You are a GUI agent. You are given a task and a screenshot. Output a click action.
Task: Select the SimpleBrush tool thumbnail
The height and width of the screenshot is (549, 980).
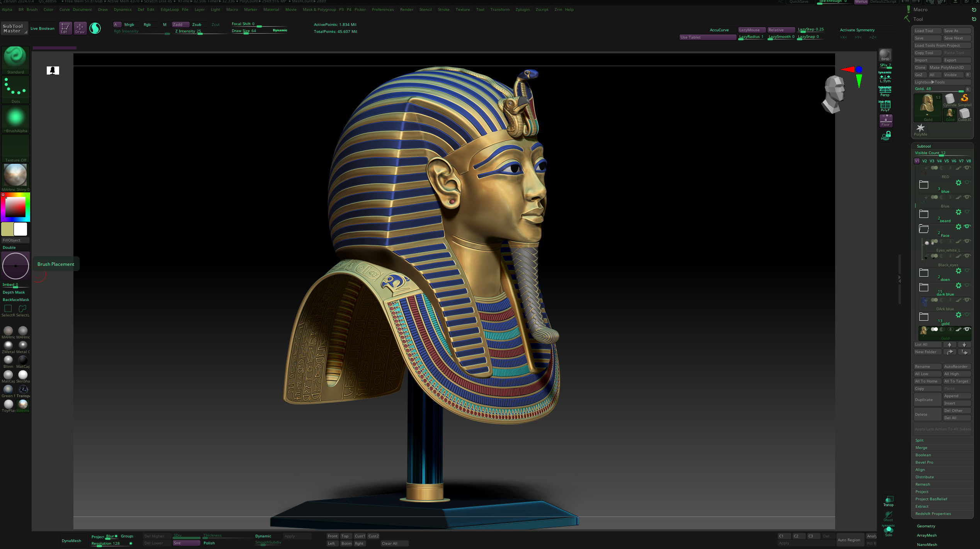point(965,100)
